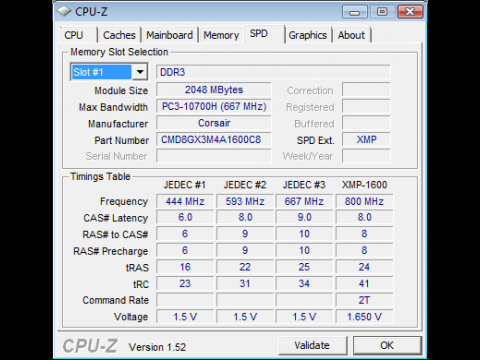480x360 pixels.
Task: Open the Mainboard tab
Action: click(x=169, y=35)
